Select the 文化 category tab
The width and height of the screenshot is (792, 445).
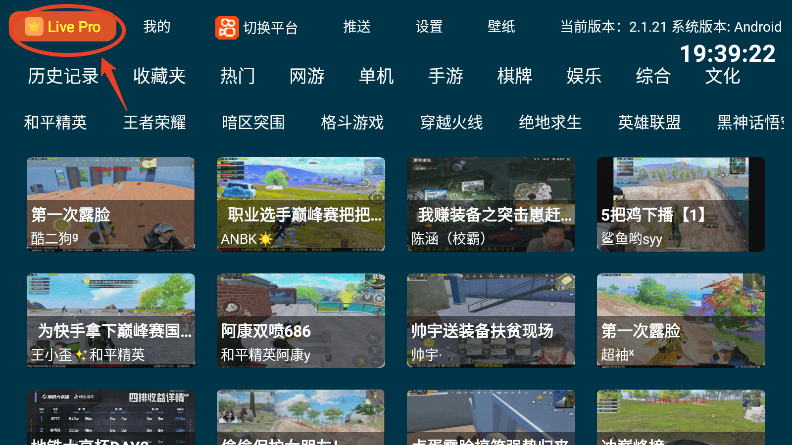pos(722,76)
